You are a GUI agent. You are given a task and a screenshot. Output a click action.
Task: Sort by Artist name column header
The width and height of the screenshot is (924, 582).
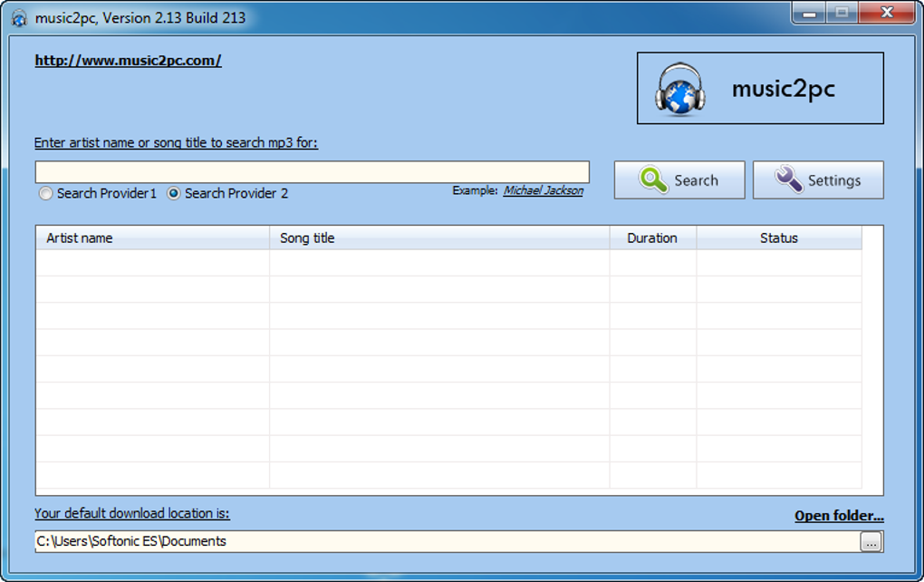(x=152, y=238)
